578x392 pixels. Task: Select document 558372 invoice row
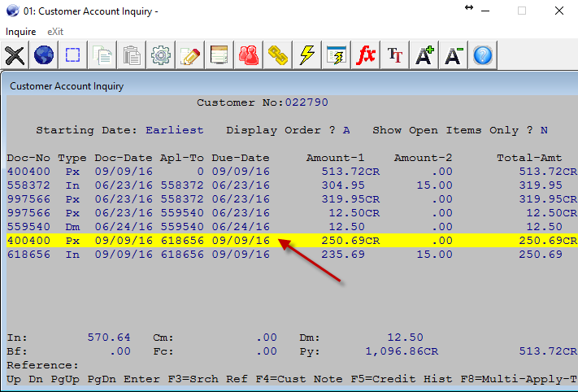point(292,185)
